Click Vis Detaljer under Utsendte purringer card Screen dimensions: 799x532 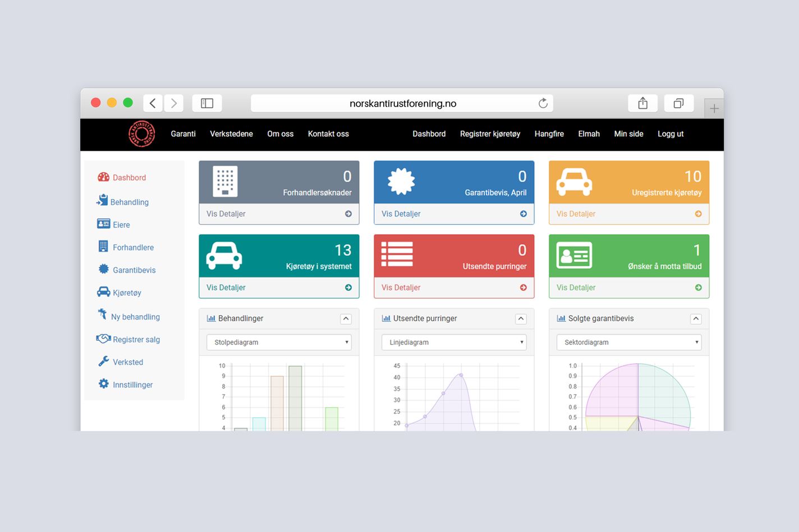click(x=401, y=288)
